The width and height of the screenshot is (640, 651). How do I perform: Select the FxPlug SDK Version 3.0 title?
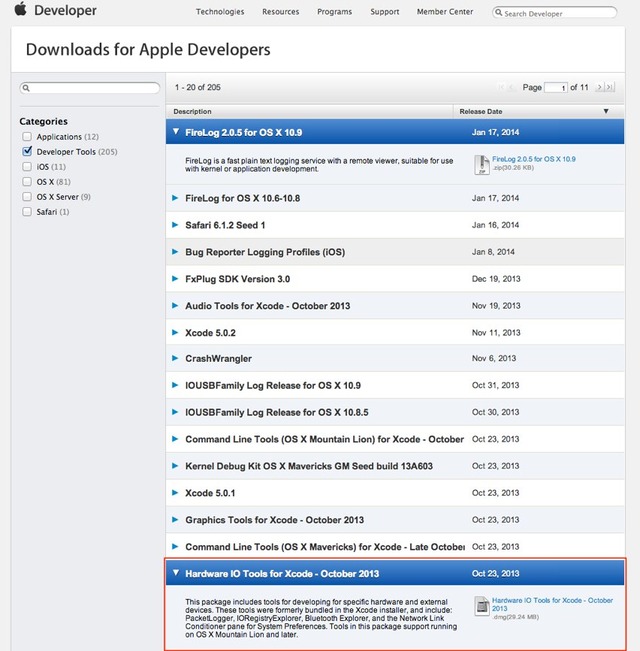point(237,279)
